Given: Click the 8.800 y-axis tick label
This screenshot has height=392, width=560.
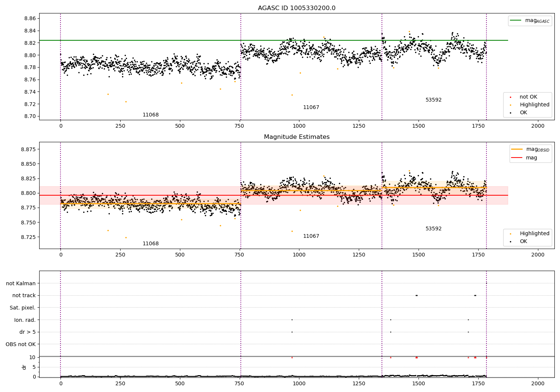Looking at the screenshot, I should [28, 193].
